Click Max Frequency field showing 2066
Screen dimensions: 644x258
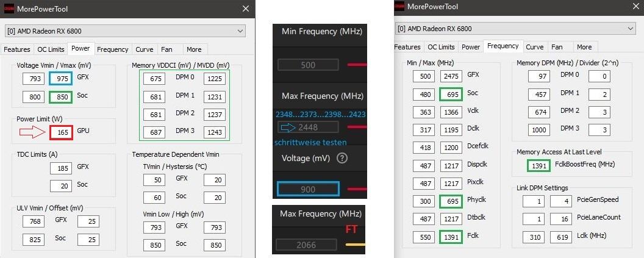click(x=306, y=245)
